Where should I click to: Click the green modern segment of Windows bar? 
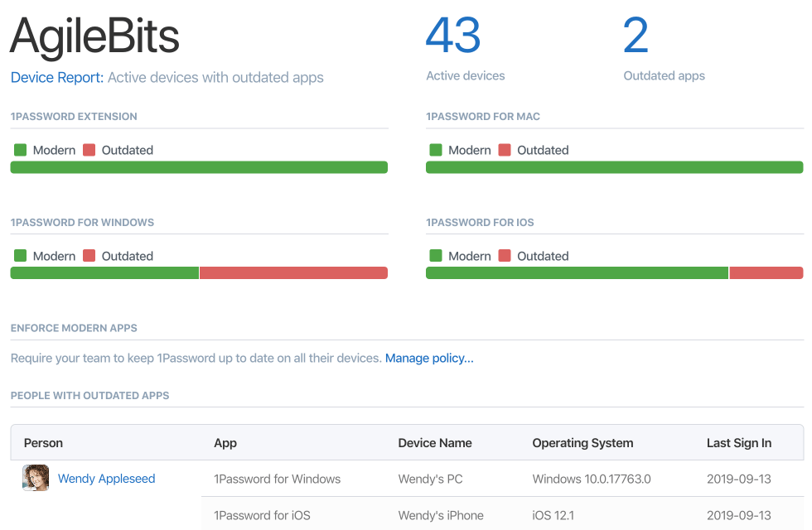[104, 272]
